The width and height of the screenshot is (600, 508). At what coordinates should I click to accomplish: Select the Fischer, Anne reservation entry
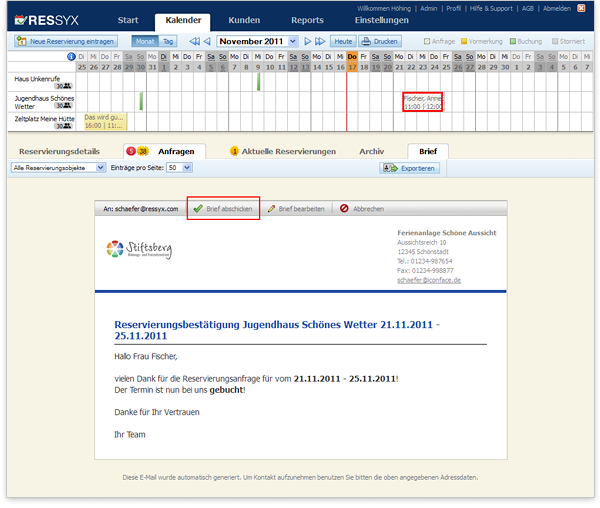tap(423, 101)
